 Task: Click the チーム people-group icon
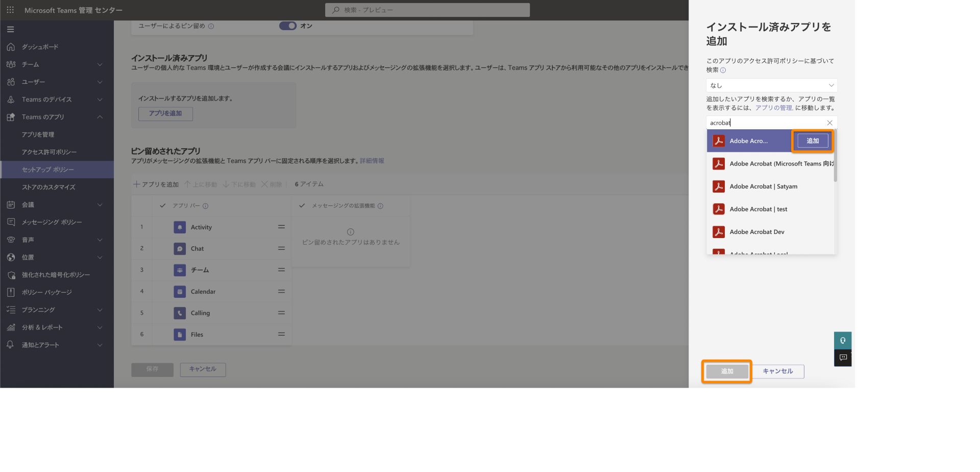[x=11, y=64]
